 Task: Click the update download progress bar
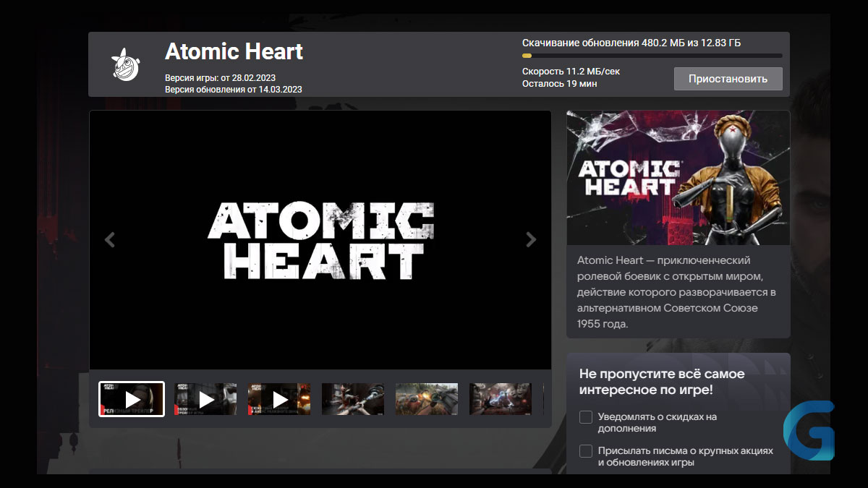(652, 56)
